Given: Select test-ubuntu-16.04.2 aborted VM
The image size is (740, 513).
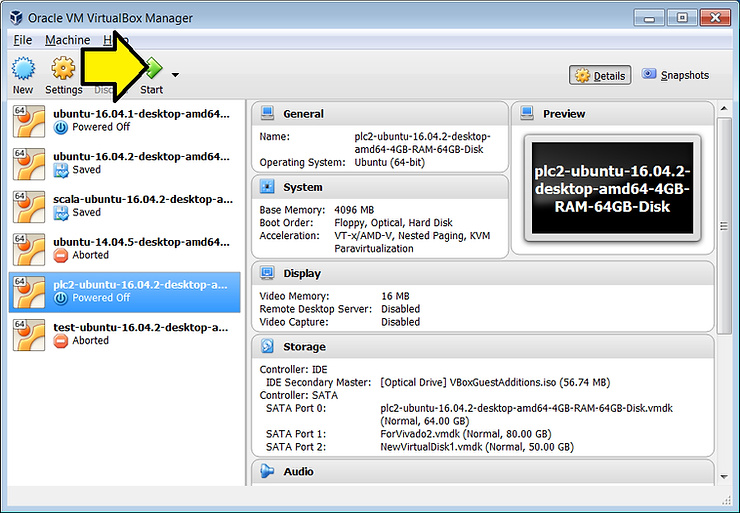Looking at the screenshot, I should [x=125, y=335].
